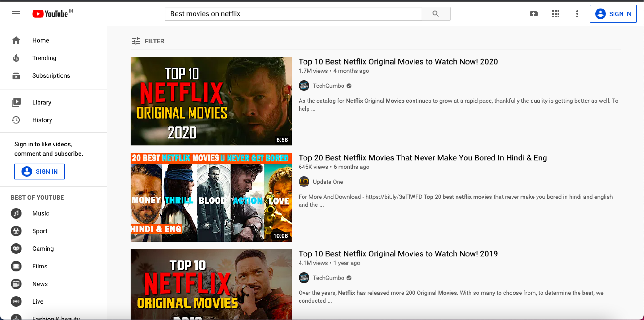Open the create video icon
This screenshot has width=644, height=320.
click(534, 14)
